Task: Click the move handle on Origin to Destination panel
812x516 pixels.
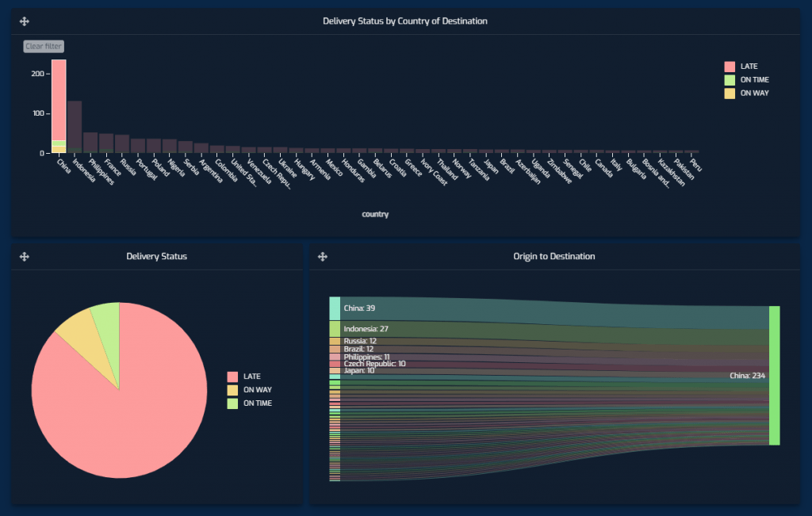Action: (322, 256)
